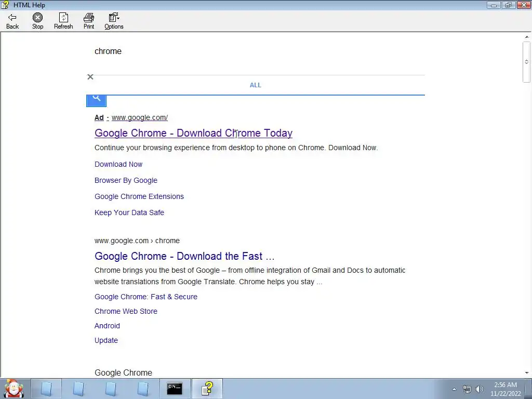Stop page loading with Stop button
The image size is (532, 399).
(37, 21)
